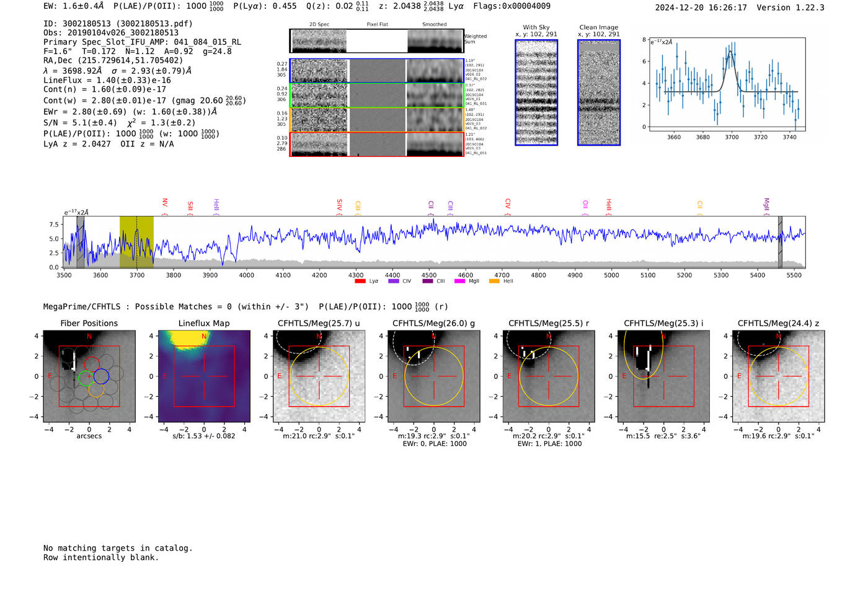Select the LineFlux = 1.40(±0.33)e-16 value
868x591 pixels.
107,80
